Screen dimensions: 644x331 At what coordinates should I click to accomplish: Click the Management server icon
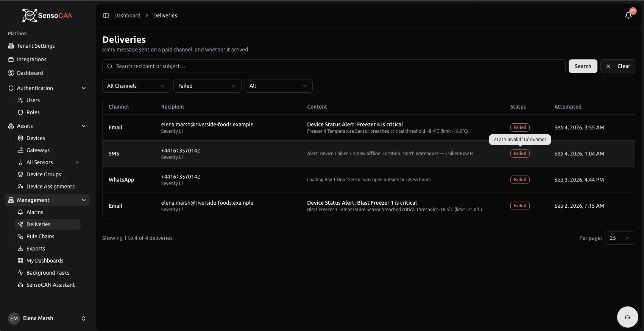pyautogui.click(x=11, y=200)
